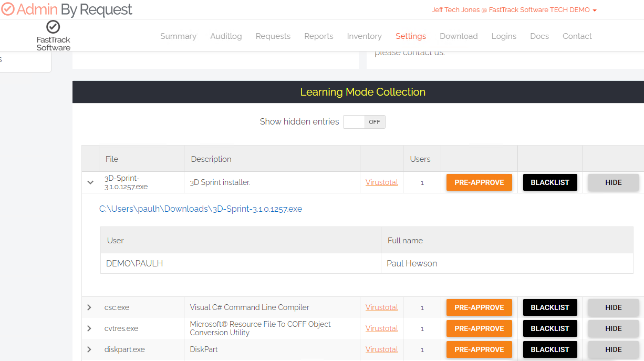Open Virustotal link for diskpart.exe
This screenshot has width=644, height=361.
pos(382,349)
